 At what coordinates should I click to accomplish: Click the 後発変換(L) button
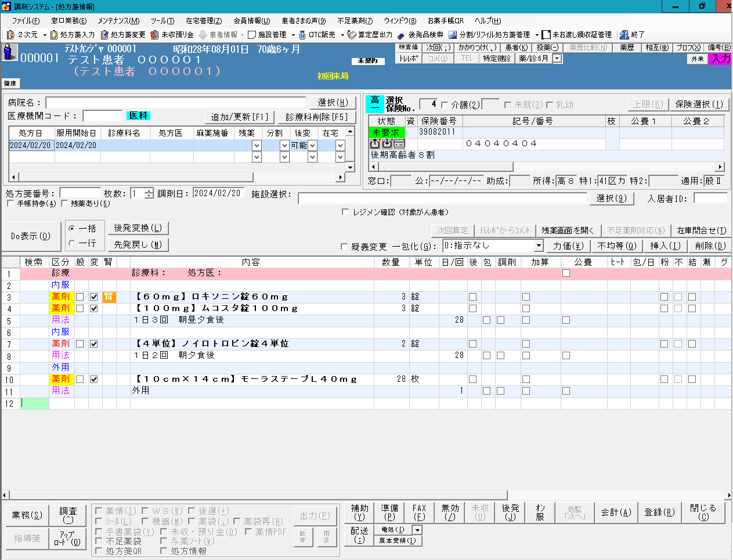138,228
